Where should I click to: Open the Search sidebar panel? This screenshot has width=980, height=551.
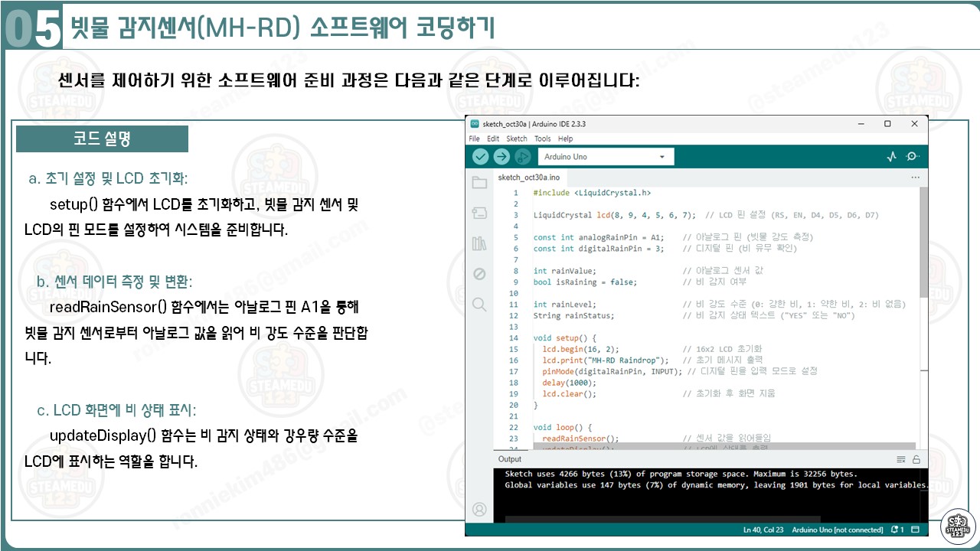(x=479, y=305)
